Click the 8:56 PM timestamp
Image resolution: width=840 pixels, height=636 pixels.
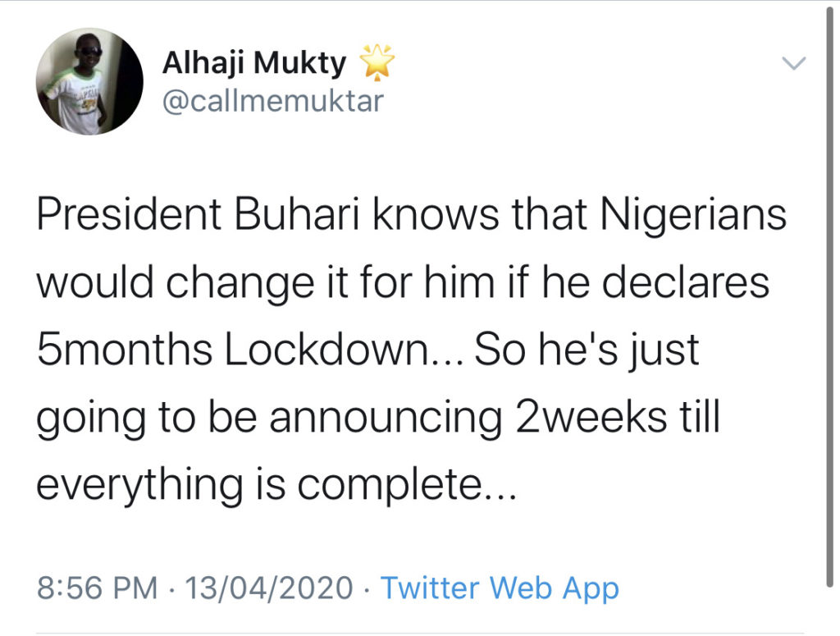click(98, 588)
